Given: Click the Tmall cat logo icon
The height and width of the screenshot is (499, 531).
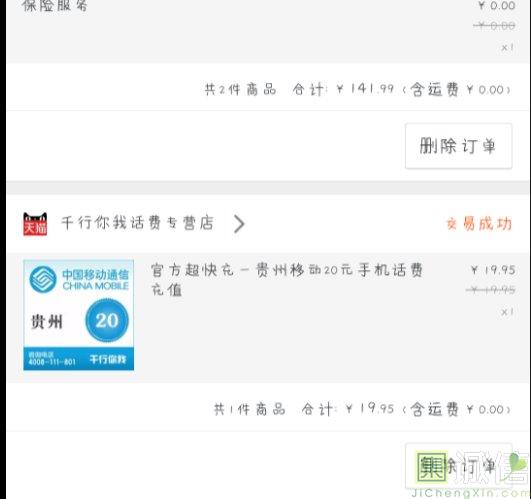Looking at the screenshot, I should coord(35,224).
